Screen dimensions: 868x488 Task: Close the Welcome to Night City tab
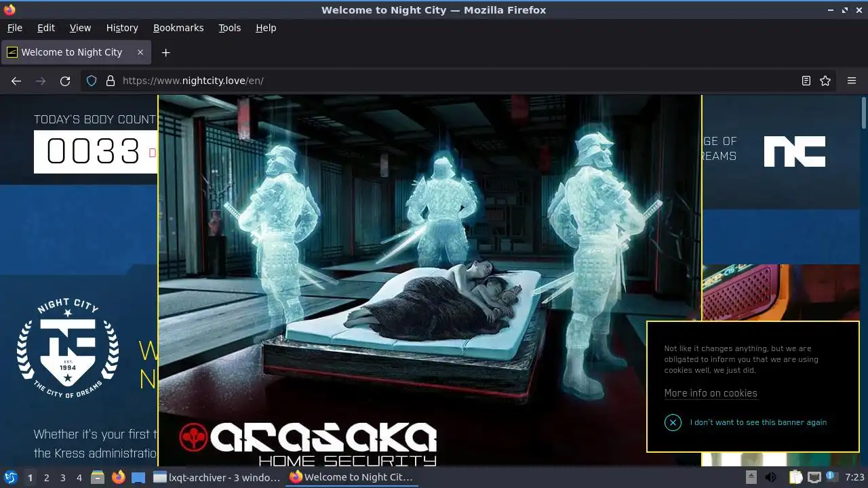click(x=140, y=52)
